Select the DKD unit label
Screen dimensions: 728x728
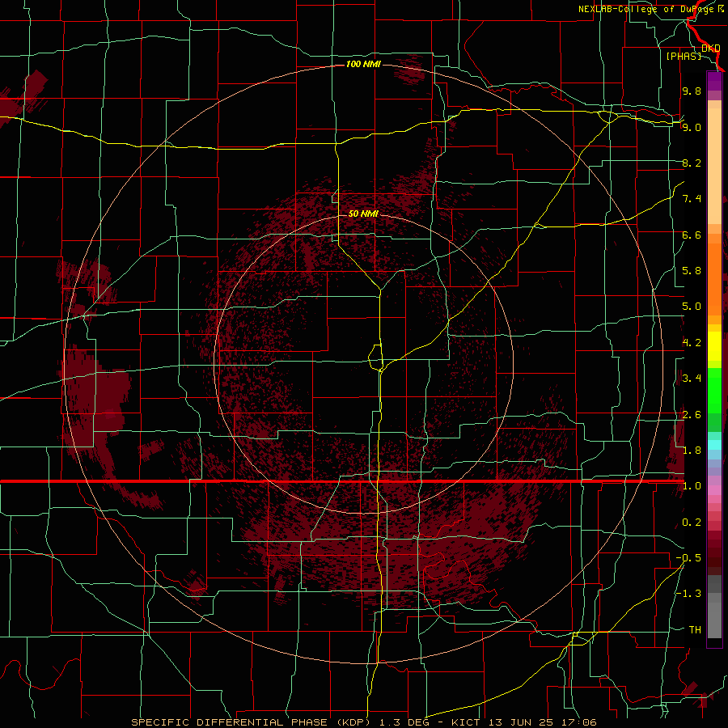coord(710,48)
